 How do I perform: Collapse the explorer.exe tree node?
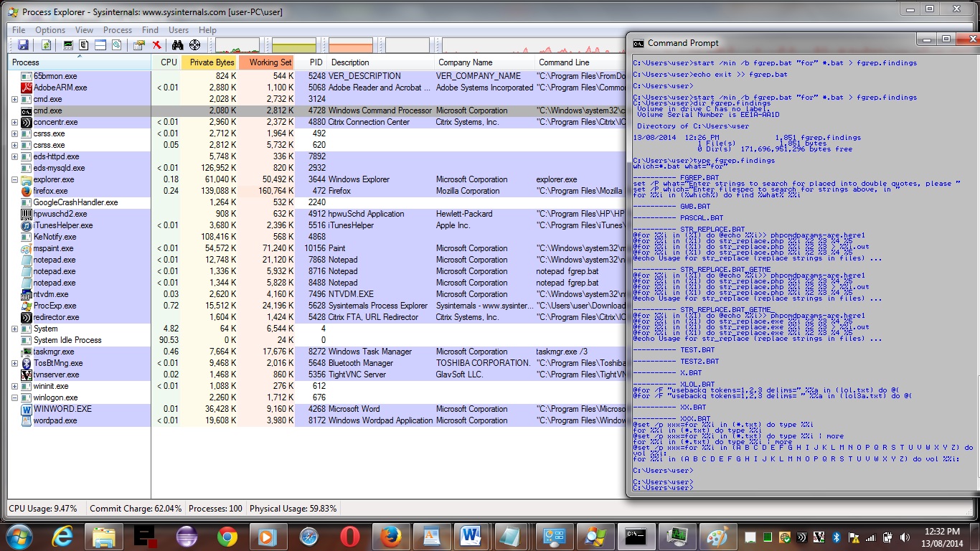[14, 179]
